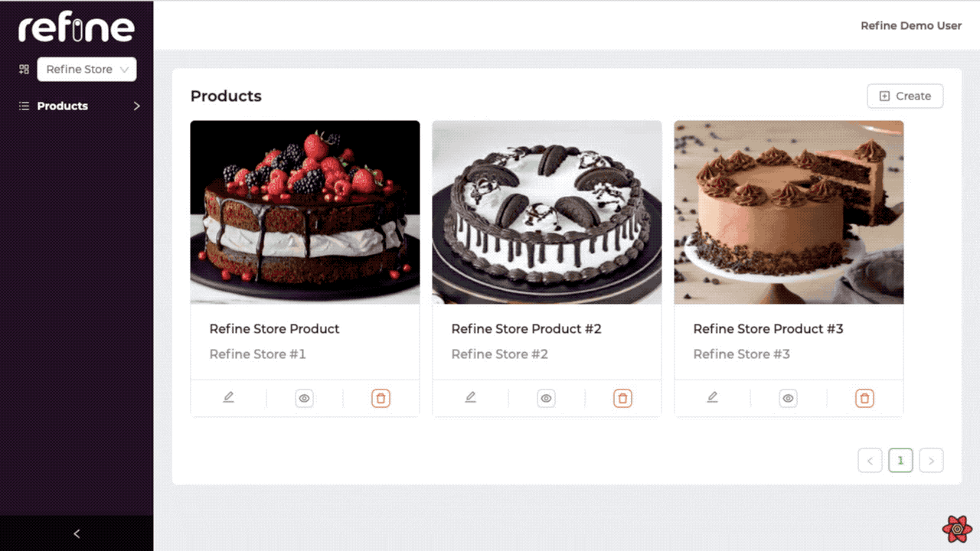Click the refine logo in the sidebar
This screenshot has width=980, height=551.
coord(77,29)
